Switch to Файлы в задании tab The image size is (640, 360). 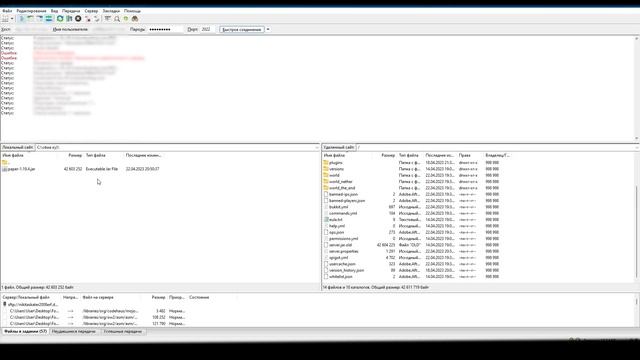point(25,331)
